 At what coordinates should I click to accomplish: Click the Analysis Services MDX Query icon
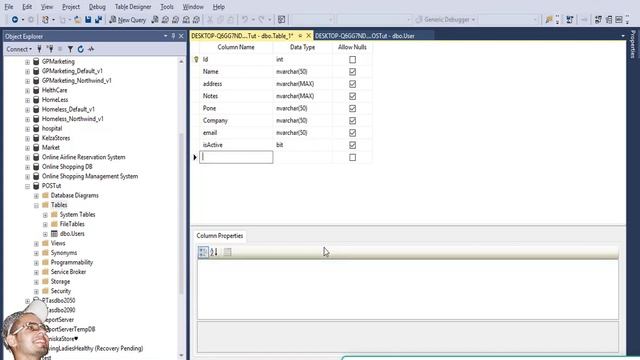click(x=165, y=20)
